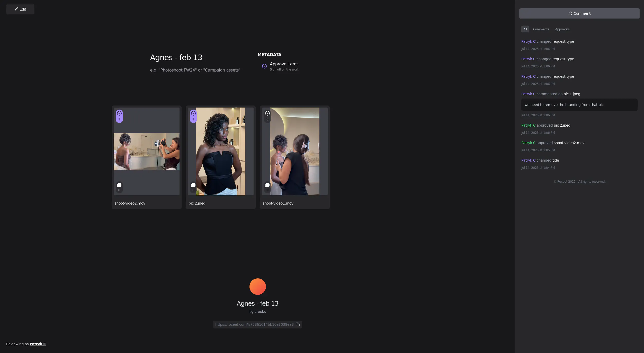Click pic 2.jpeg file name label
The width and height of the screenshot is (644, 353).
pyautogui.click(x=197, y=203)
